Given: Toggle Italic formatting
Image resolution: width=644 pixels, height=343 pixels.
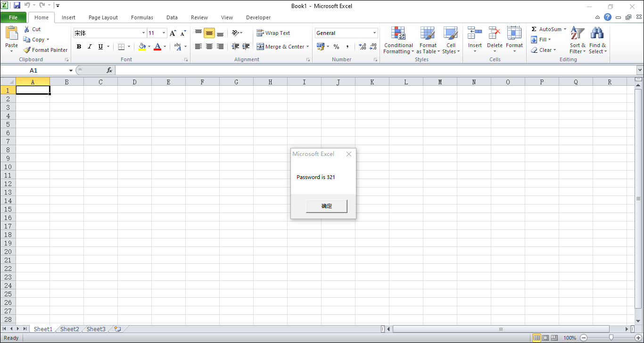Looking at the screenshot, I should pos(90,47).
